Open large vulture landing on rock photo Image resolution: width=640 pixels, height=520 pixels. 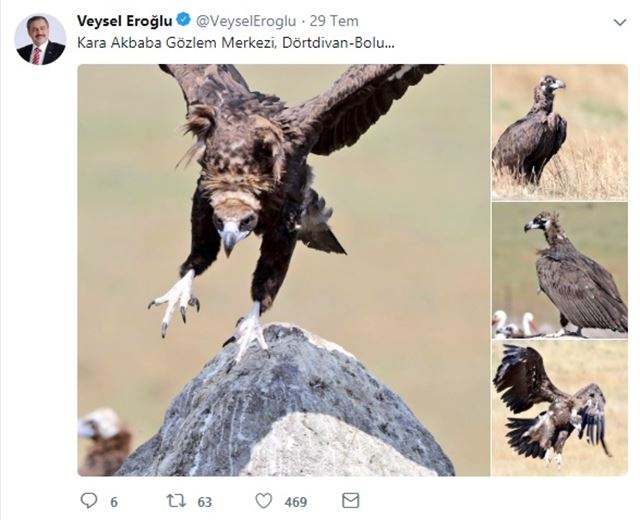284,270
